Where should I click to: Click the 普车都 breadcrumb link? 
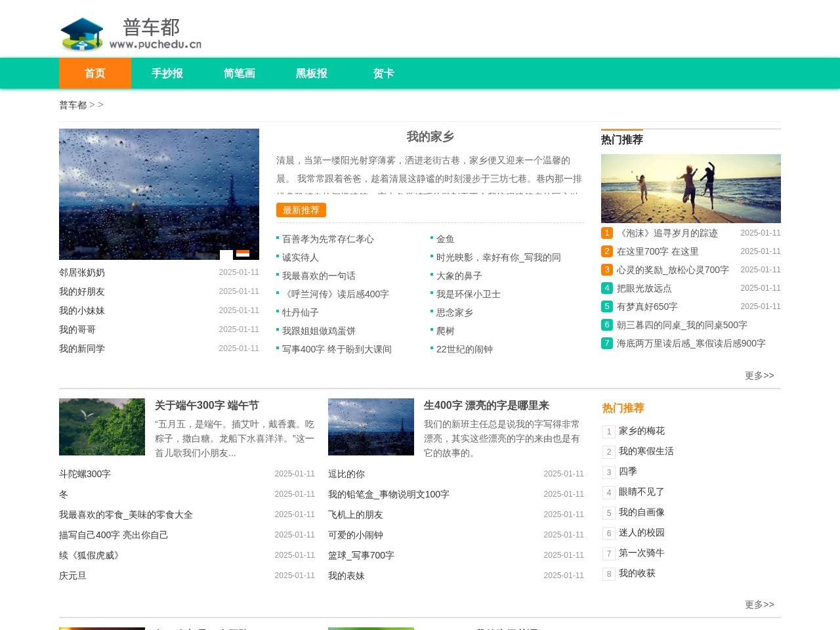tap(72, 104)
